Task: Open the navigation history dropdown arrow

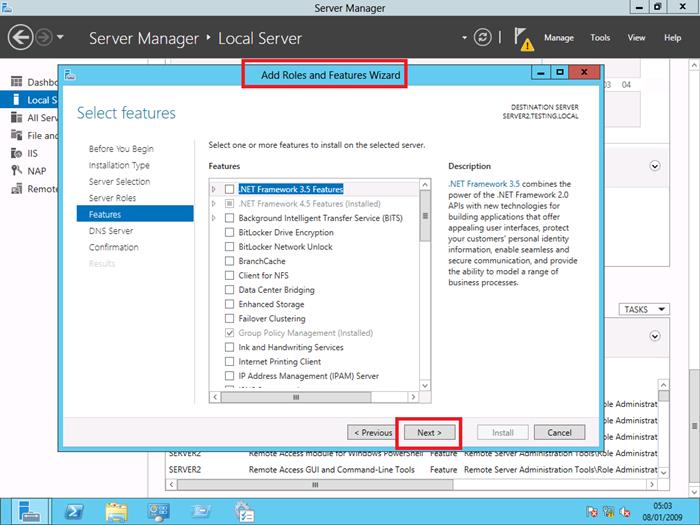Action: click(60, 37)
